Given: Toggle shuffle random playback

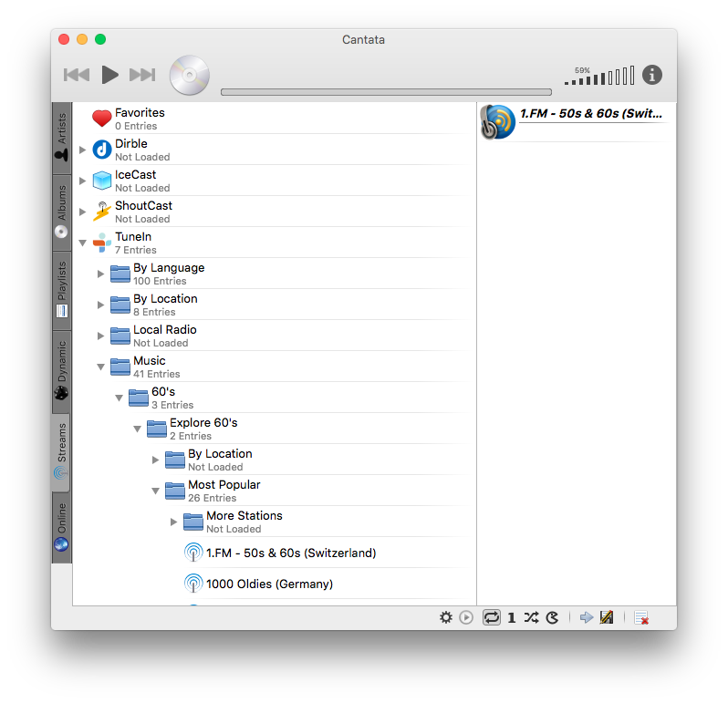Looking at the screenshot, I should tap(532, 617).
